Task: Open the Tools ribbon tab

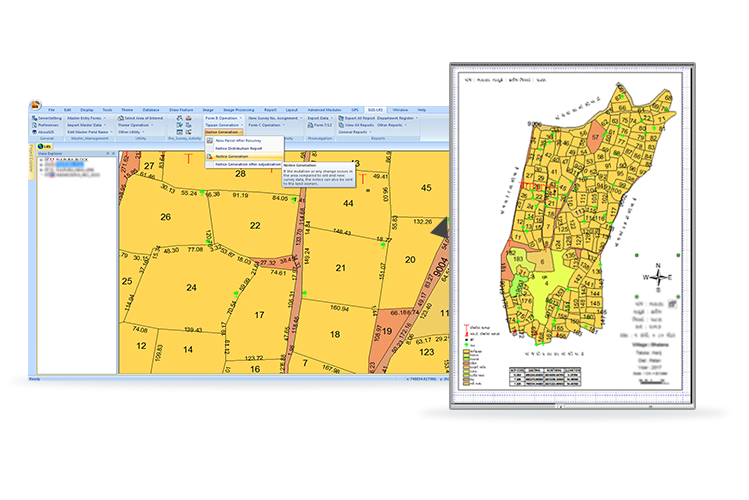Action: (x=107, y=110)
